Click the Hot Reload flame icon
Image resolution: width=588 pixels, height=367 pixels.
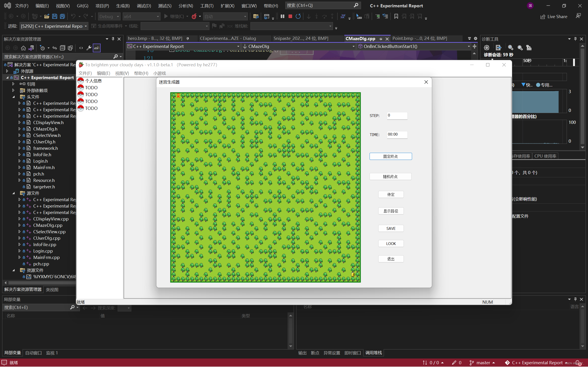(x=194, y=16)
